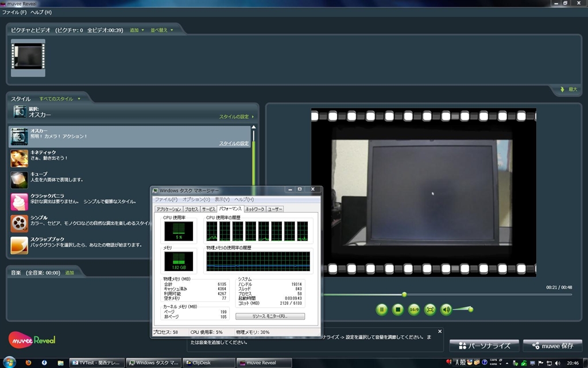This screenshot has height=368, width=588.
Task: Open スタイルの設定 from the style panel header
Action: tap(236, 117)
